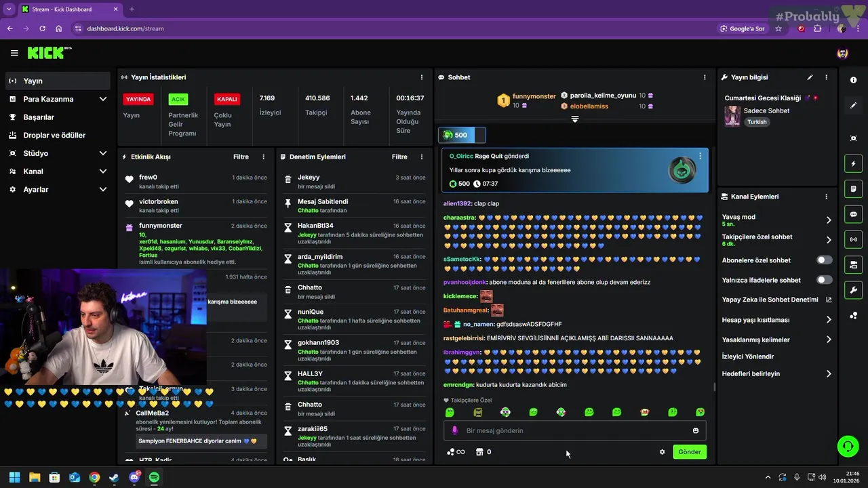Click the AÇIK partner revenue status badge

pyautogui.click(x=178, y=99)
